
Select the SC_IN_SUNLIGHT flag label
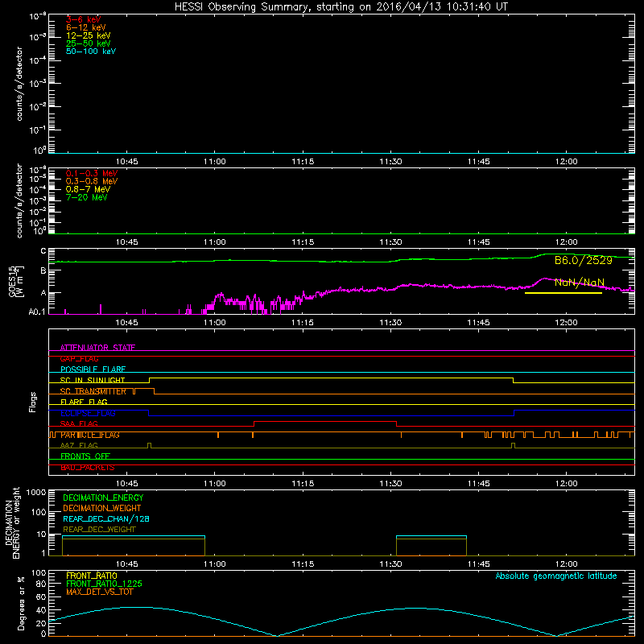tap(93, 380)
